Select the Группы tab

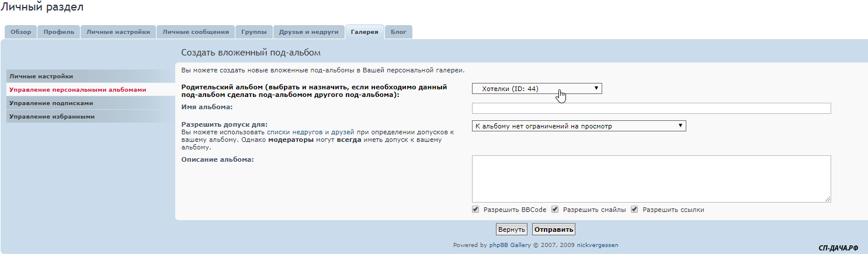(x=254, y=32)
